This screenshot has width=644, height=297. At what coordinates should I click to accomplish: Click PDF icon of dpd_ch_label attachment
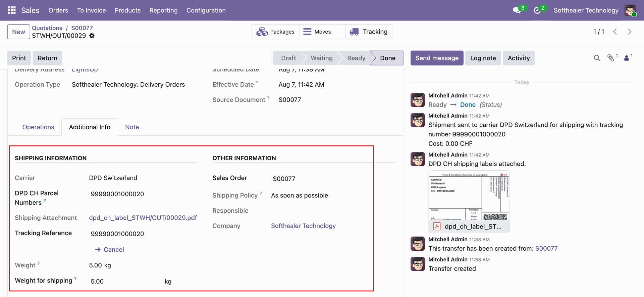point(437,226)
